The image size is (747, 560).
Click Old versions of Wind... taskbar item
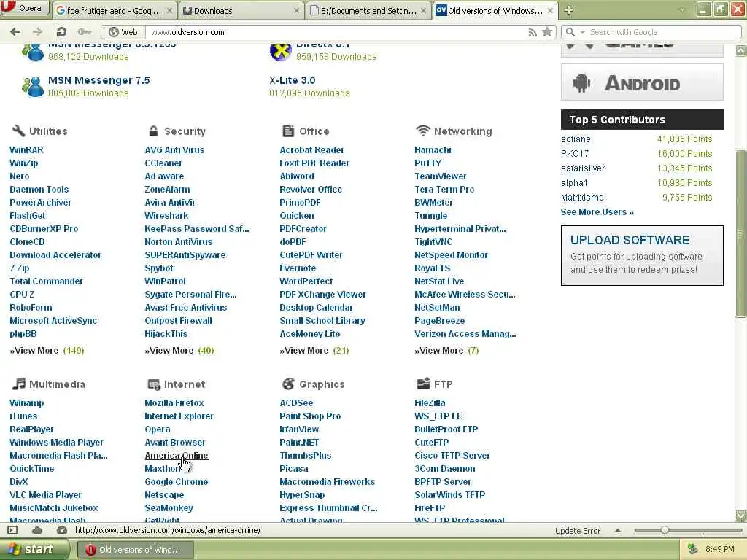coord(135,550)
